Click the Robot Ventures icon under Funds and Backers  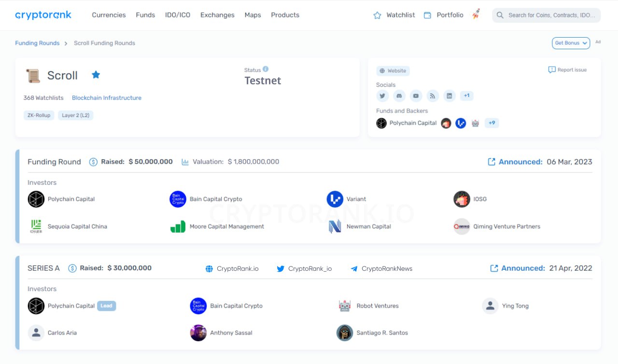pos(475,123)
